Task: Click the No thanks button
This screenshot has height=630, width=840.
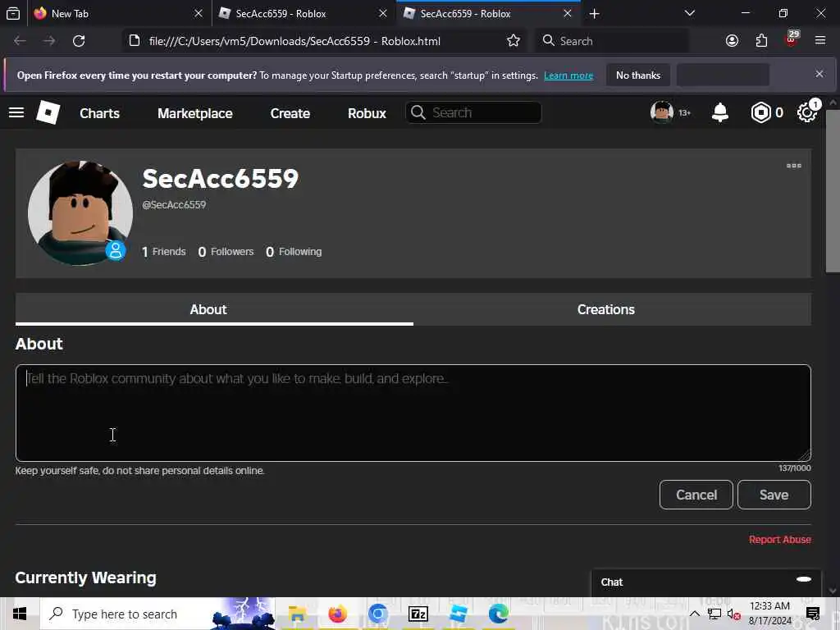Action: (638, 75)
